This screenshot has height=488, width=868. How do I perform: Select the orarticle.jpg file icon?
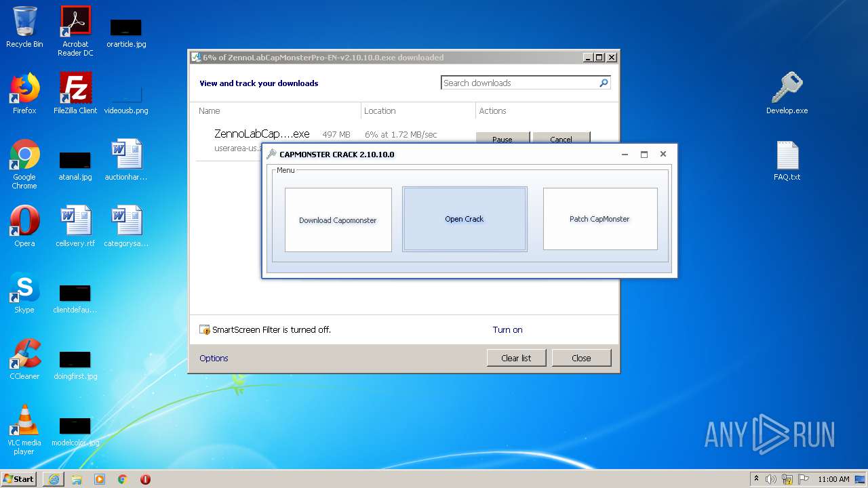pyautogui.click(x=126, y=33)
